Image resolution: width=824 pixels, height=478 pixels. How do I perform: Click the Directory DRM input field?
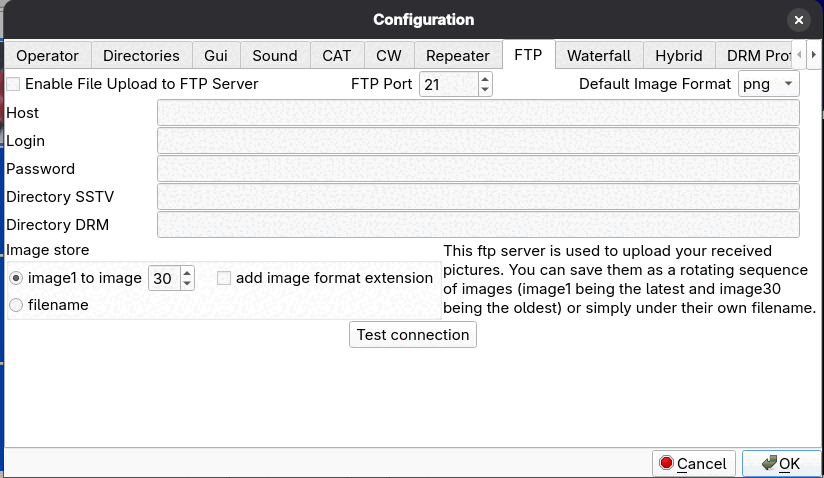click(478, 224)
